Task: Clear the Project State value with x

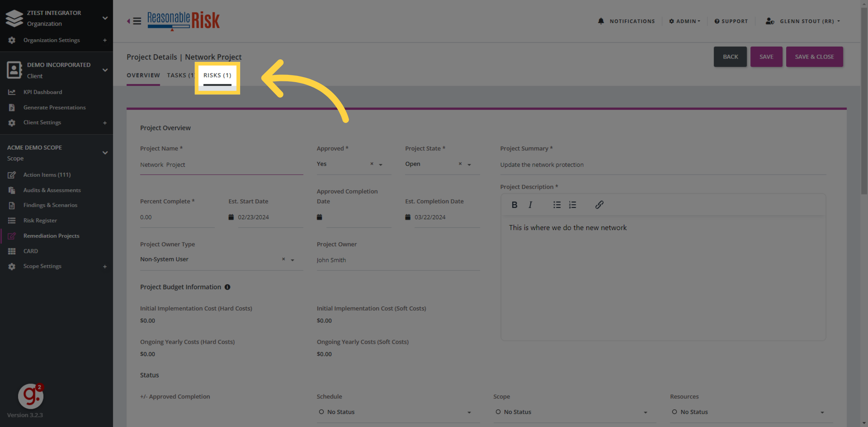Action: pos(460,164)
